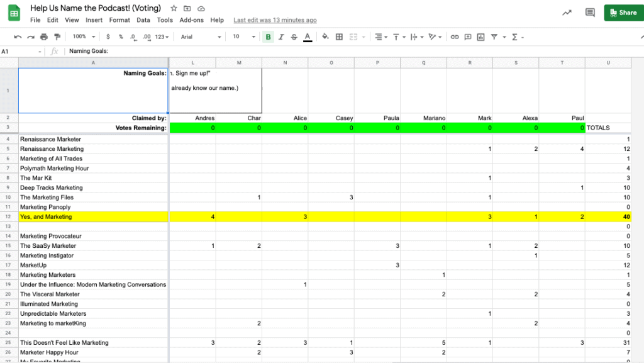The image size is (644, 363).
Task: Open the fill color picker
Action: (325, 37)
